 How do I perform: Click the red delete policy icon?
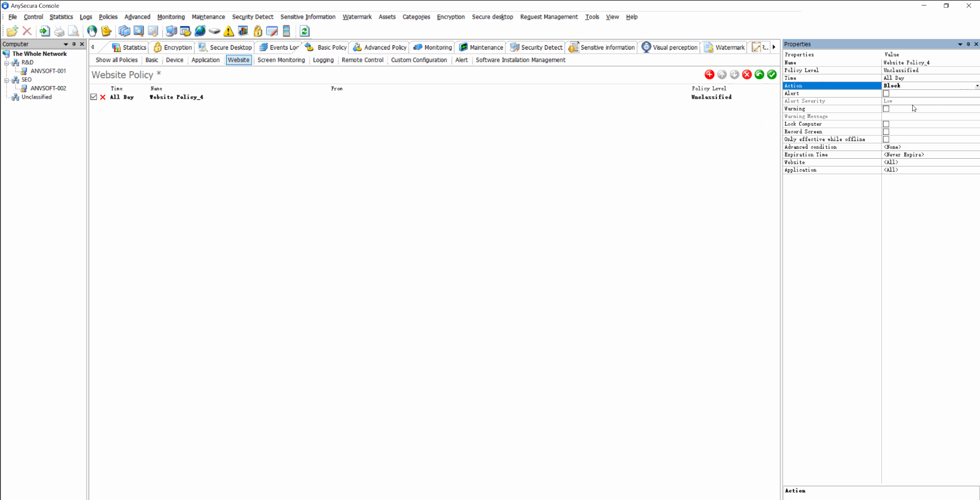click(747, 74)
